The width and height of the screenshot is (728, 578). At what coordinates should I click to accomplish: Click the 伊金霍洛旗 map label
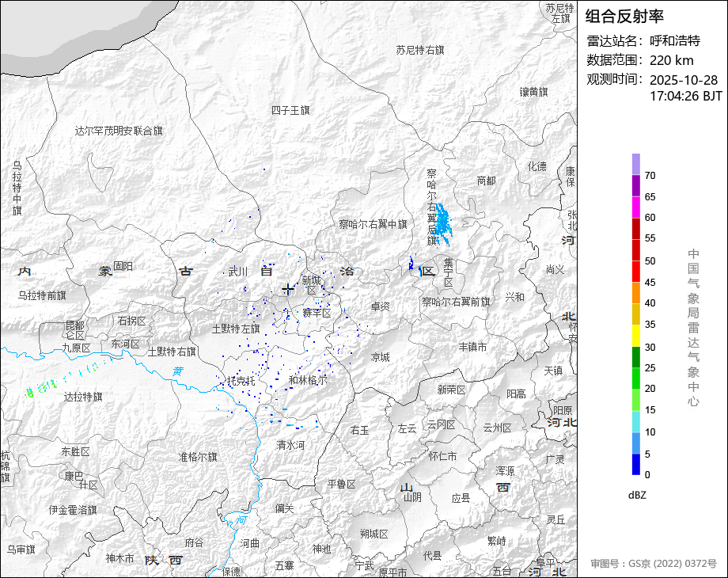tap(73, 510)
